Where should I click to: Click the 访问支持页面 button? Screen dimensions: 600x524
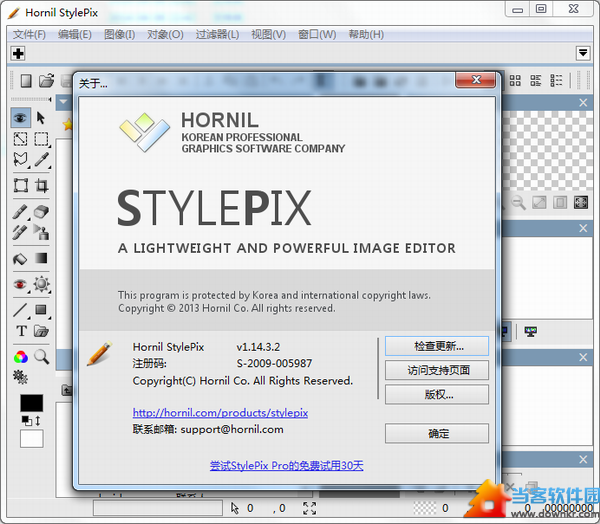tap(437, 370)
